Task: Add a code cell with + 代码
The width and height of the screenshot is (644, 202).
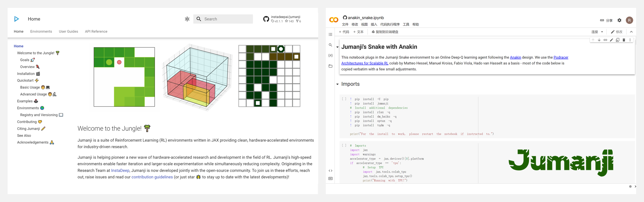Action: [344, 32]
